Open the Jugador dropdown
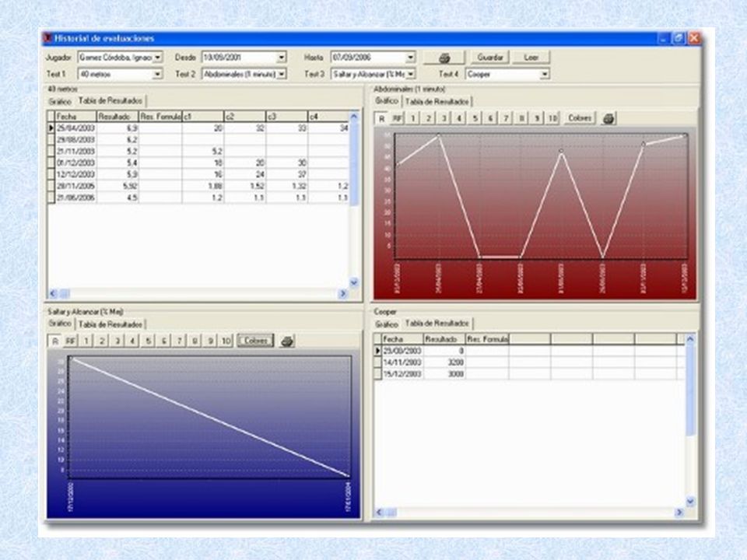Image resolution: width=747 pixels, height=560 pixels. [x=157, y=58]
